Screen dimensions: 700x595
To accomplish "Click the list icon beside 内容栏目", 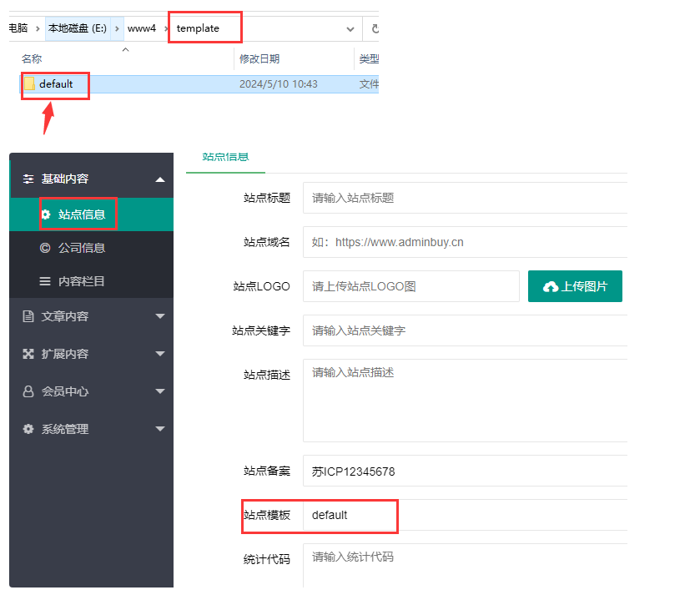I will tap(45, 282).
